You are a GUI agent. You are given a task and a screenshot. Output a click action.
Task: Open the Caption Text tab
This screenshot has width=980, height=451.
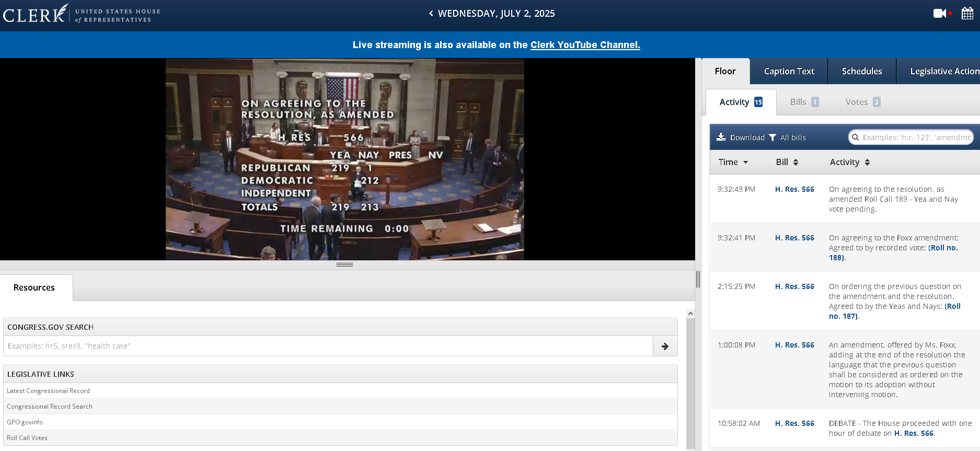click(789, 71)
